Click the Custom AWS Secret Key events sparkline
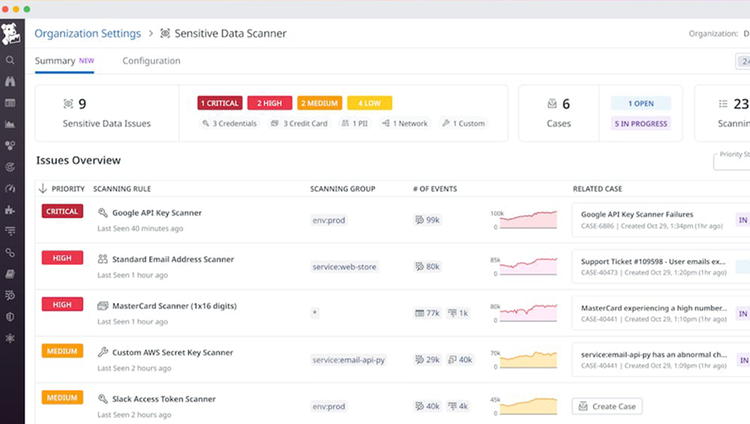Viewport: 750px width, 424px height. [529, 359]
